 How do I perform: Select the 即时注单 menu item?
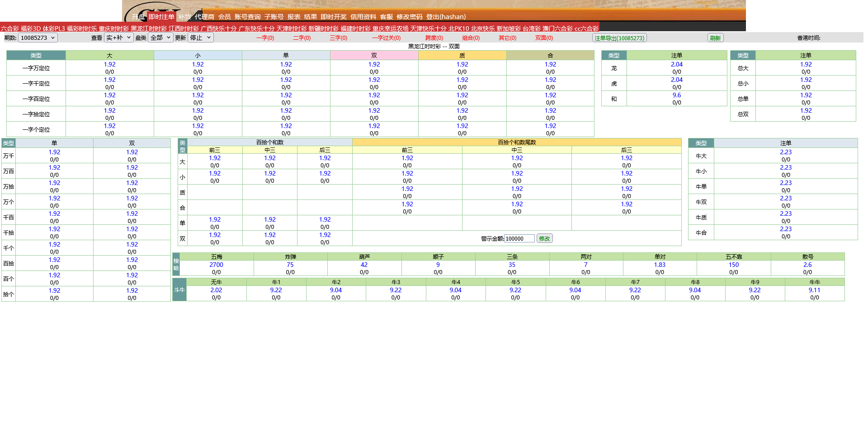pyautogui.click(x=161, y=17)
